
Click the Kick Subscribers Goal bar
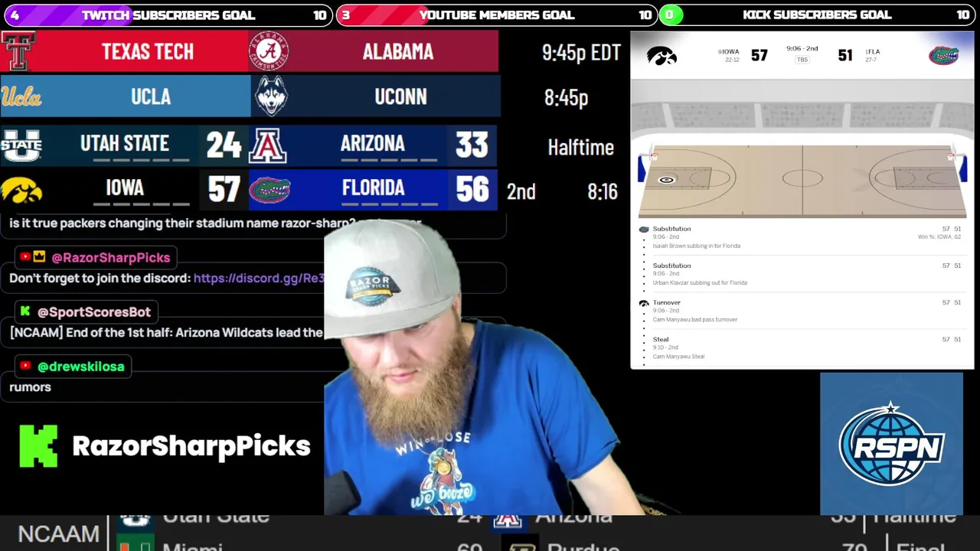coord(816,15)
